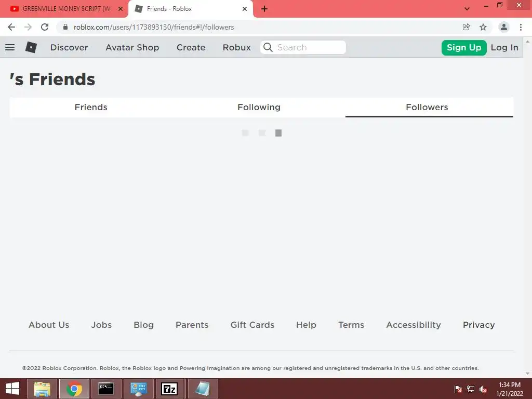Visit the Blog footer link
Image resolution: width=532 pixels, height=399 pixels.
click(143, 325)
